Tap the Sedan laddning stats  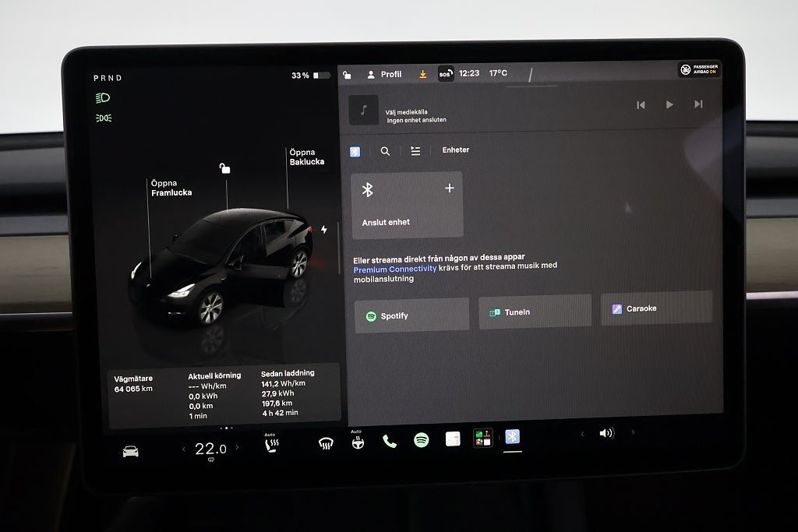pos(288,393)
